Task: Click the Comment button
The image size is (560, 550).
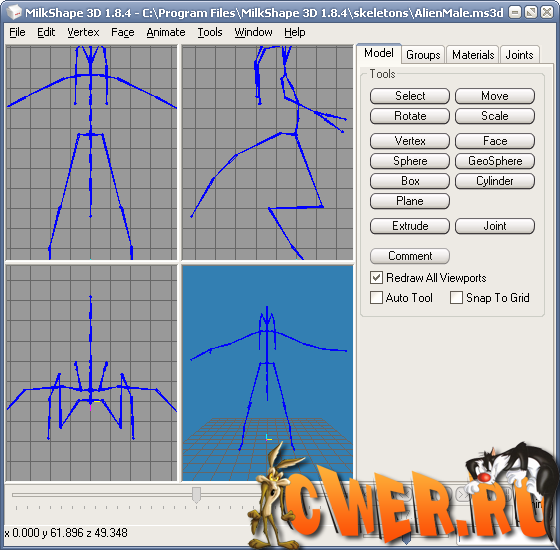Action: point(410,256)
